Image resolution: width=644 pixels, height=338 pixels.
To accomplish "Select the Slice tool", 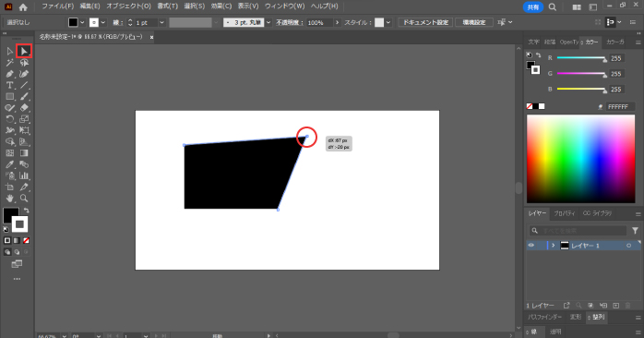I will [x=24, y=187].
